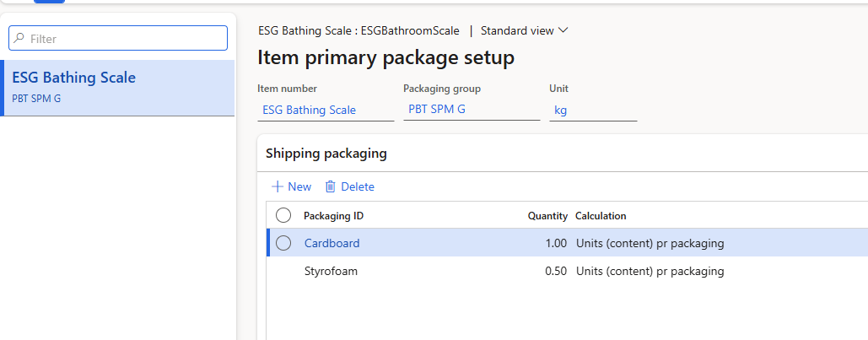
Task: Click the Calculation column header
Action: [x=601, y=215]
